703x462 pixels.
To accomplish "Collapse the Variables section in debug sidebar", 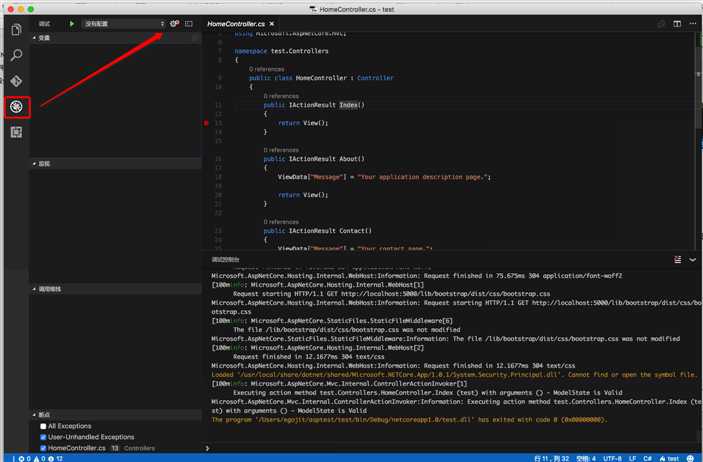I will pos(44,37).
